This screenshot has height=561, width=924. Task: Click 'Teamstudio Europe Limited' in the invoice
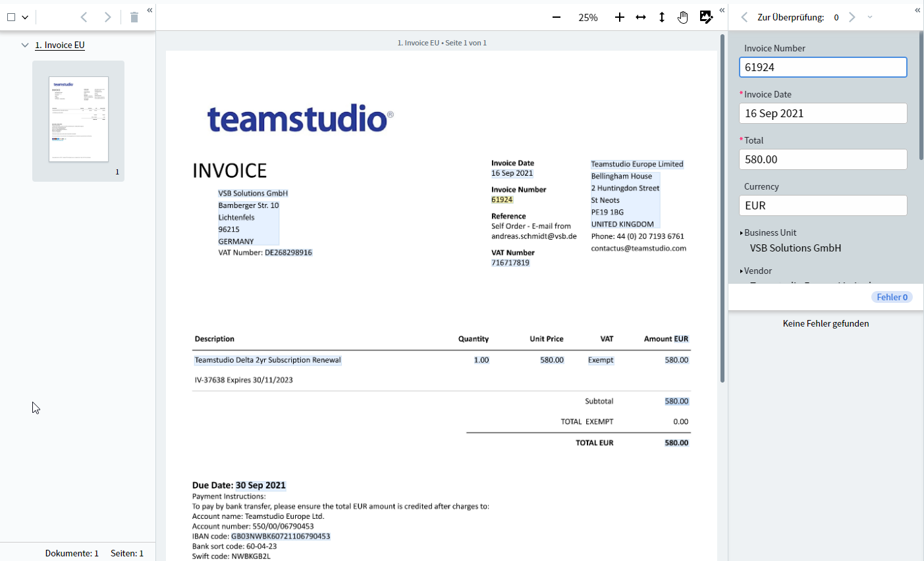[x=637, y=164]
